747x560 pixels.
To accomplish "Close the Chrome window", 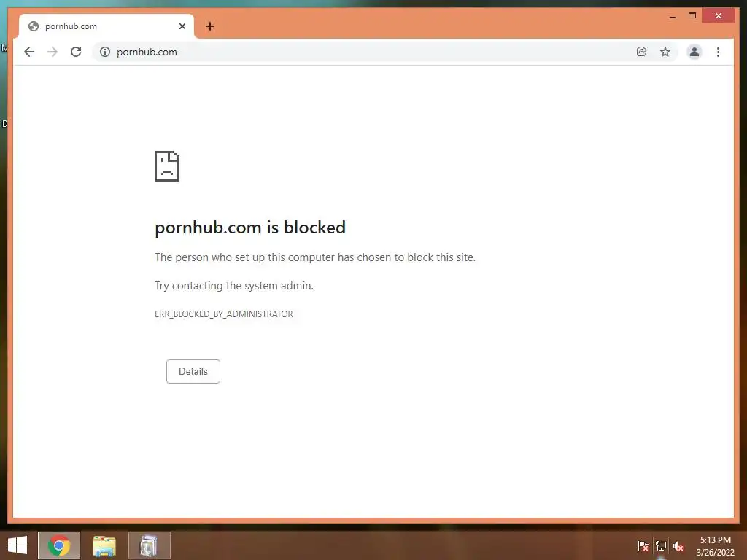I will tap(719, 16).
